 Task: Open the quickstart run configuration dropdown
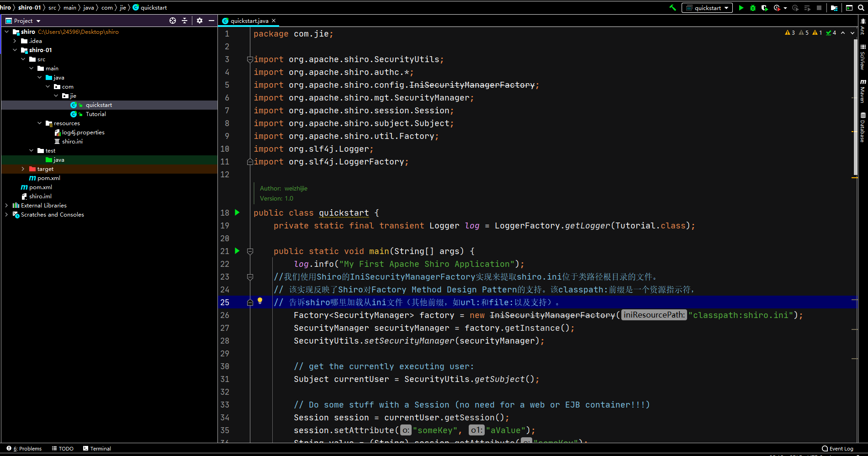pos(707,8)
